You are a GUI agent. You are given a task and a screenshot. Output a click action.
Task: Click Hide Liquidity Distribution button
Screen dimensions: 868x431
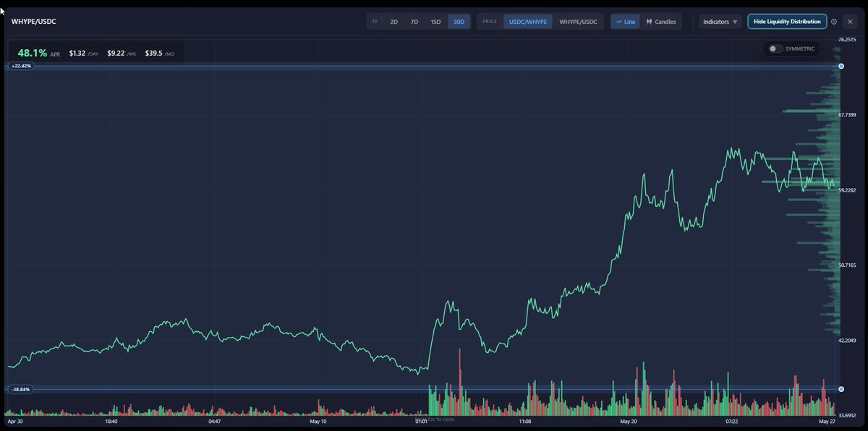[x=787, y=22]
